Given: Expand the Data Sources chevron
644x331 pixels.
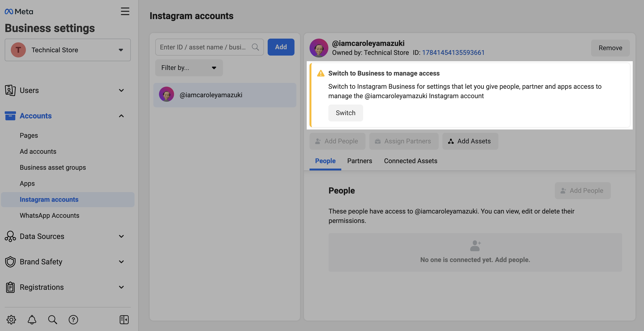Looking at the screenshot, I should 121,236.
